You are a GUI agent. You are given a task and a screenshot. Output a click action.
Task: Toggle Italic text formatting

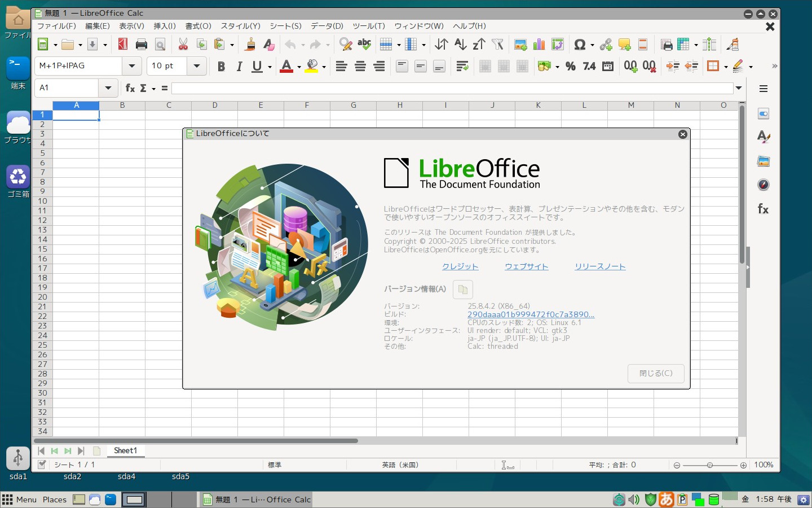point(239,67)
